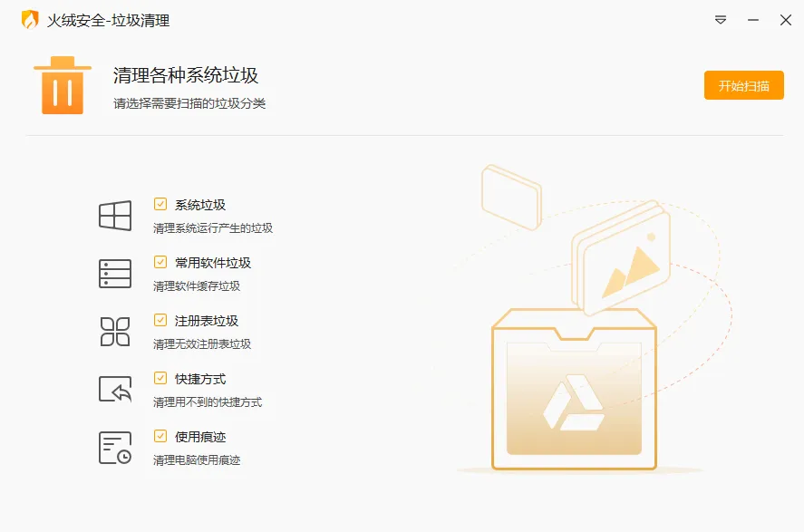
Task: Start scanning with 开始扫描 button
Action: [x=743, y=85]
